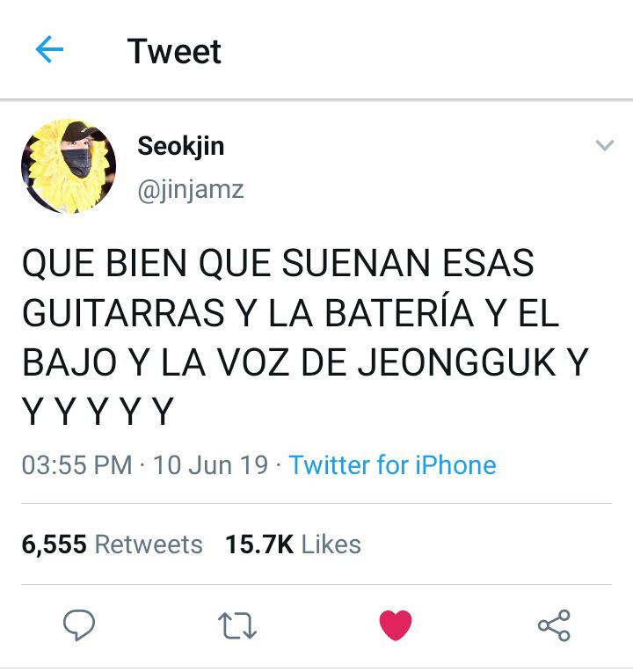
Task: View the 15.7K Likes list
Action: pos(293,544)
